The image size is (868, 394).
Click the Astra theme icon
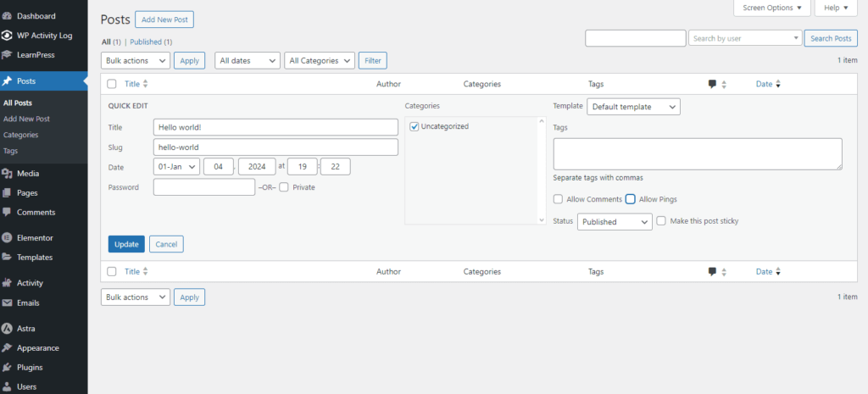(8, 328)
